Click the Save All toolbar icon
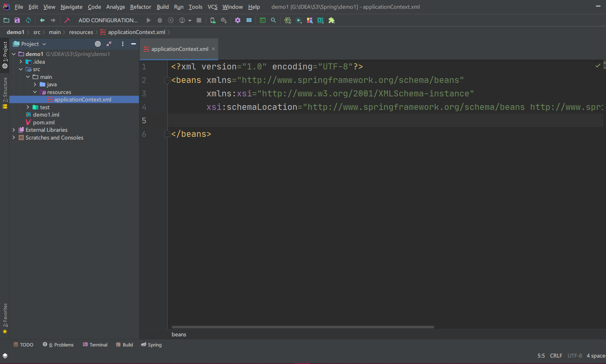The width and height of the screenshot is (606, 364). [17, 20]
